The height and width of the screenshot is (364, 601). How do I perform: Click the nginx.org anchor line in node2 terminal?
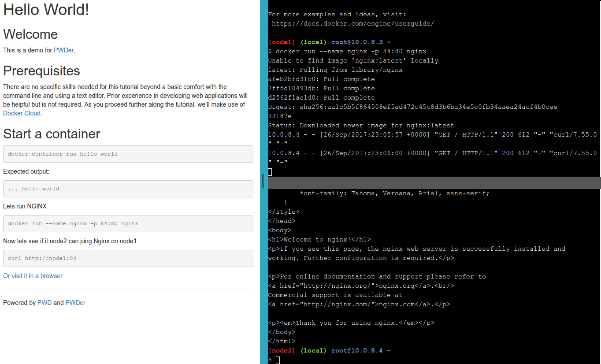[361, 286]
